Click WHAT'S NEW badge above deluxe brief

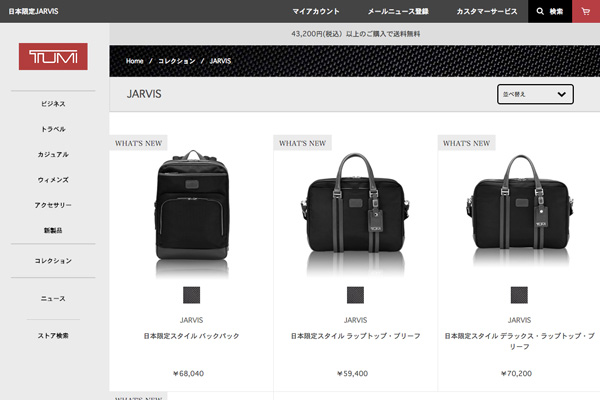click(x=466, y=143)
